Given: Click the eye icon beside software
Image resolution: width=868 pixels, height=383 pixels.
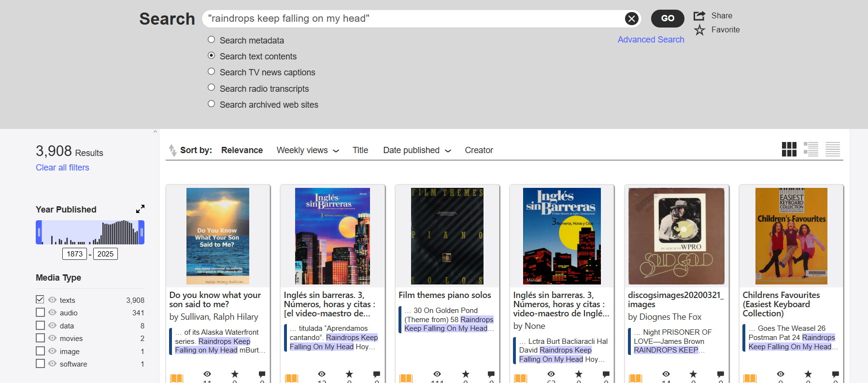Looking at the screenshot, I should pos(52,364).
